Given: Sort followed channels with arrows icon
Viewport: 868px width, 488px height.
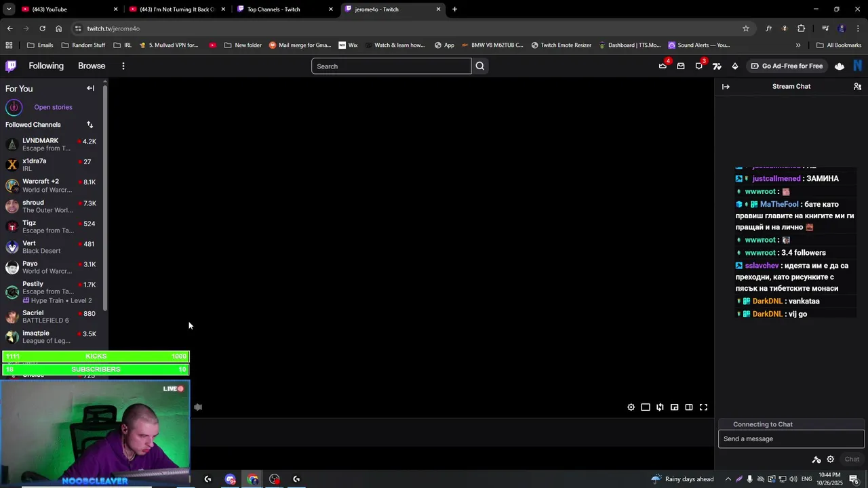Looking at the screenshot, I should pos(90,125).
